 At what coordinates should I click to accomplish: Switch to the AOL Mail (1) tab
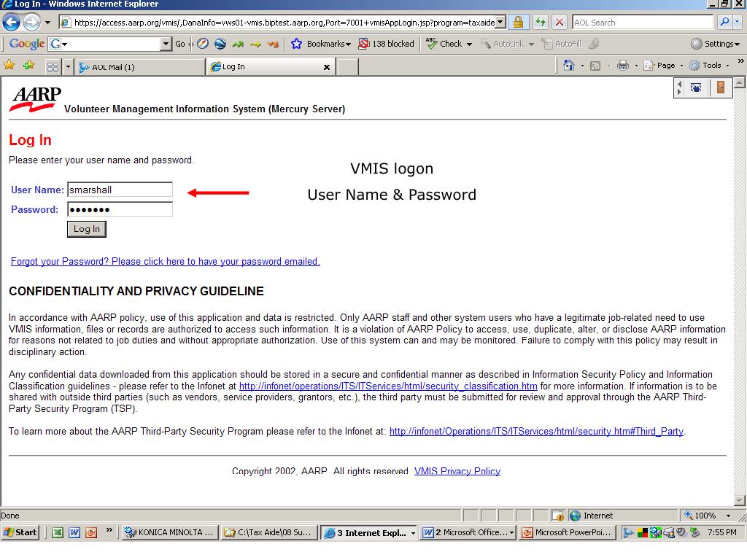click(140, 67)
